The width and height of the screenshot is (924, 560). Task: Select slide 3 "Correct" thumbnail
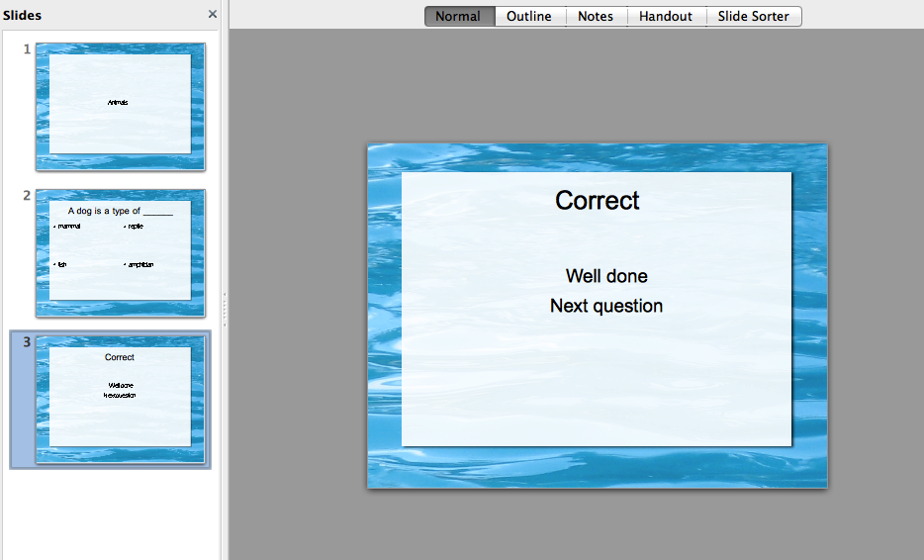[x=120, y=399]
